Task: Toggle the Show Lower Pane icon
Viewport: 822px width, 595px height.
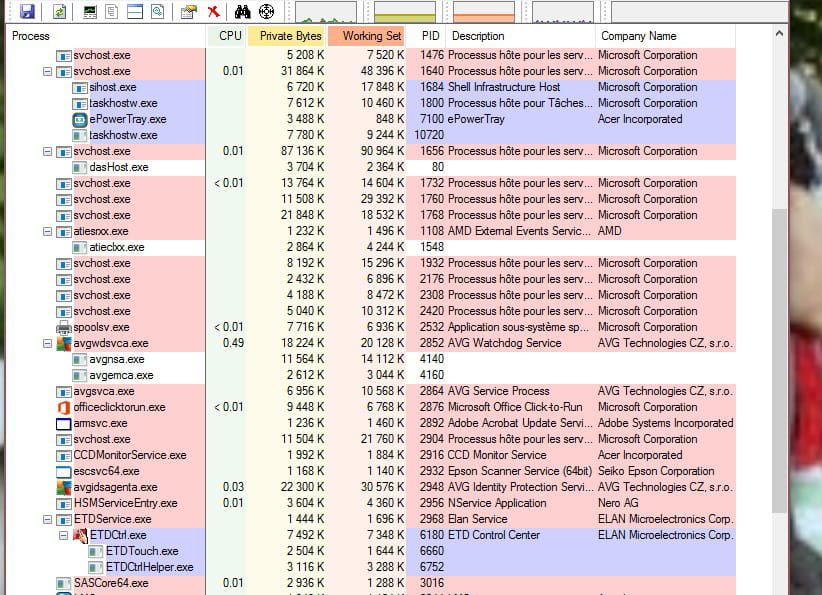Action: click(x=135, y=12)
